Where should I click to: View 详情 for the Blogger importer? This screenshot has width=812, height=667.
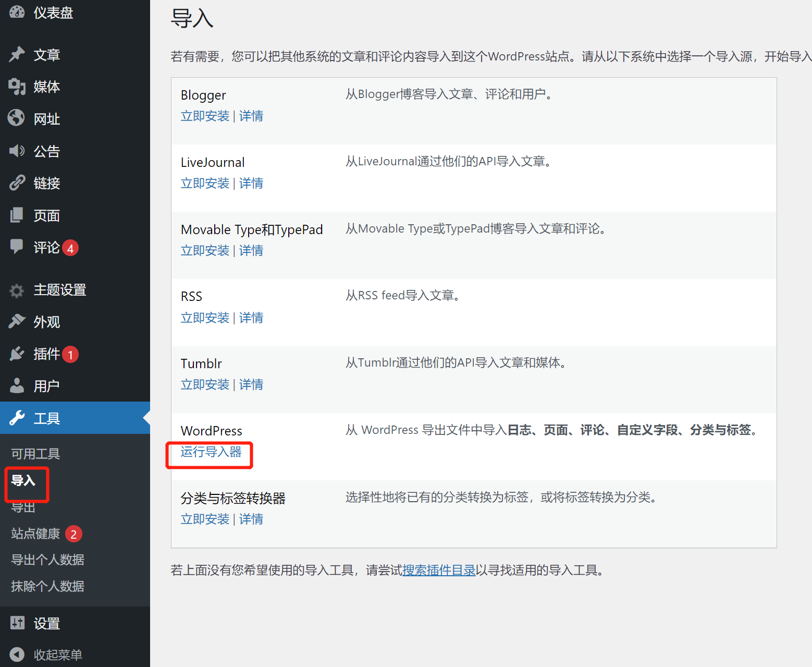click(x=251, y=116)
